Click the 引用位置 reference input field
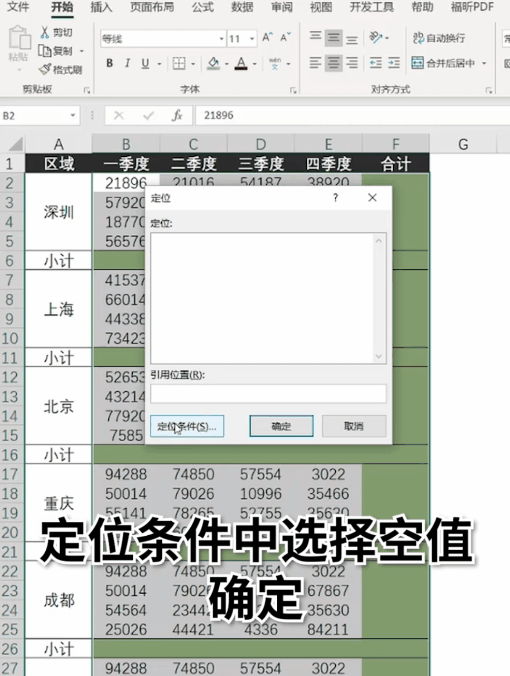 (268, 394)
